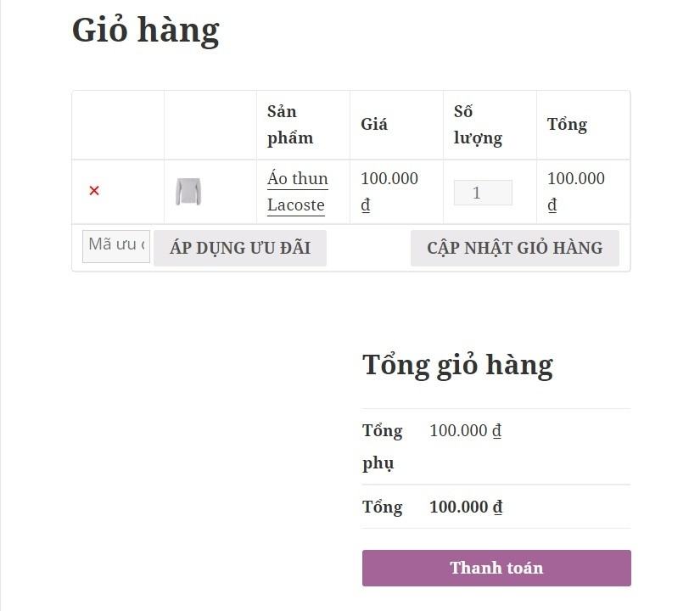Click the Giỏ hàng page heading
The width and height of the screenshot is (700, 611).
point(145,30)
